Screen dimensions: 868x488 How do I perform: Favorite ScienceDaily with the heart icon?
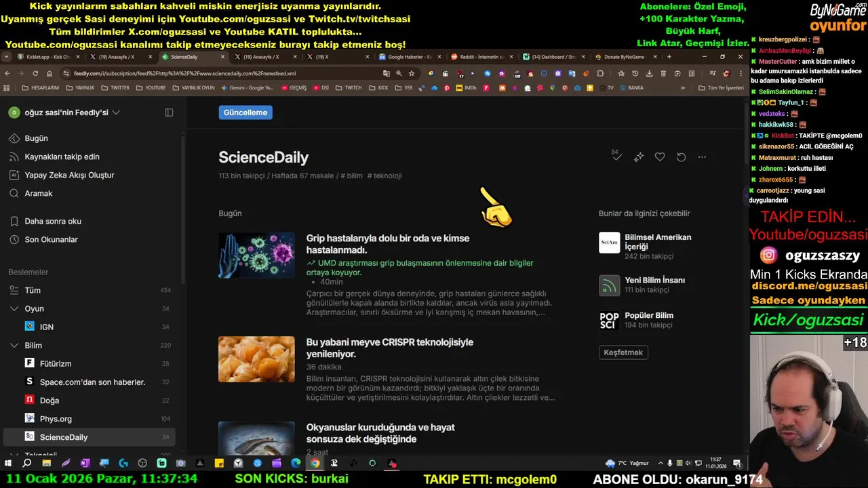660,157
